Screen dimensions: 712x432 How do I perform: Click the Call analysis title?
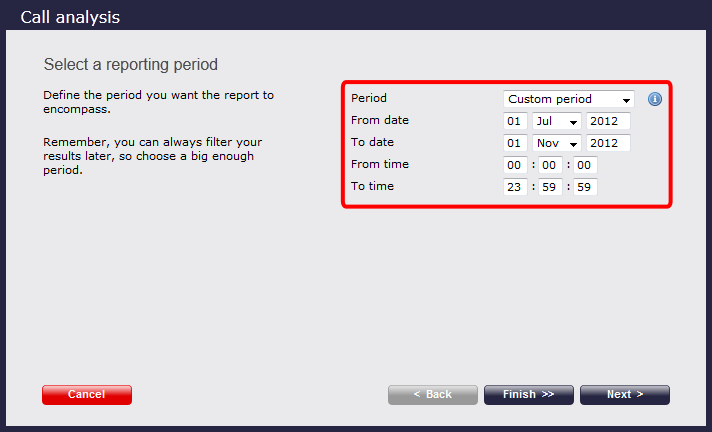click(x=70, y=17)
